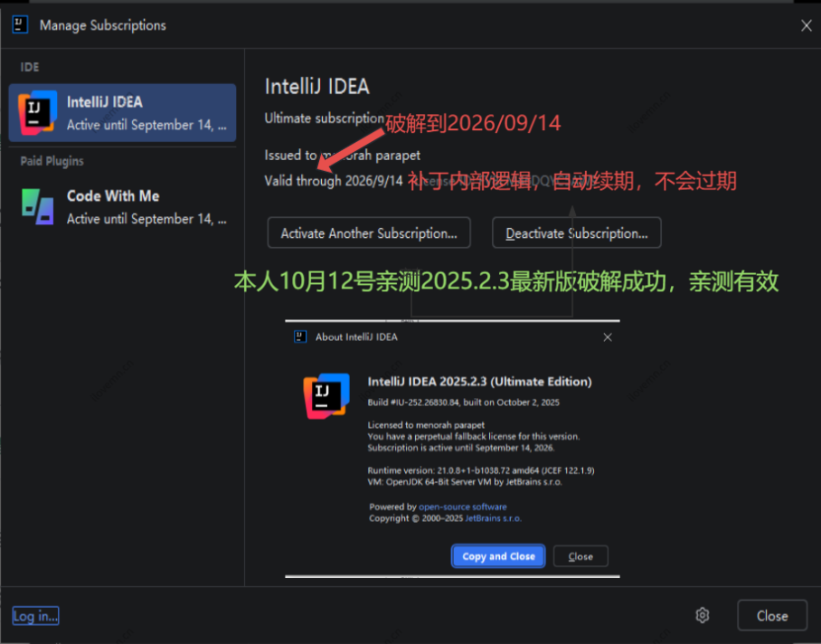Follow the open-source software link
The width and height of the screenshot is (821, 644).
point(463,507)
